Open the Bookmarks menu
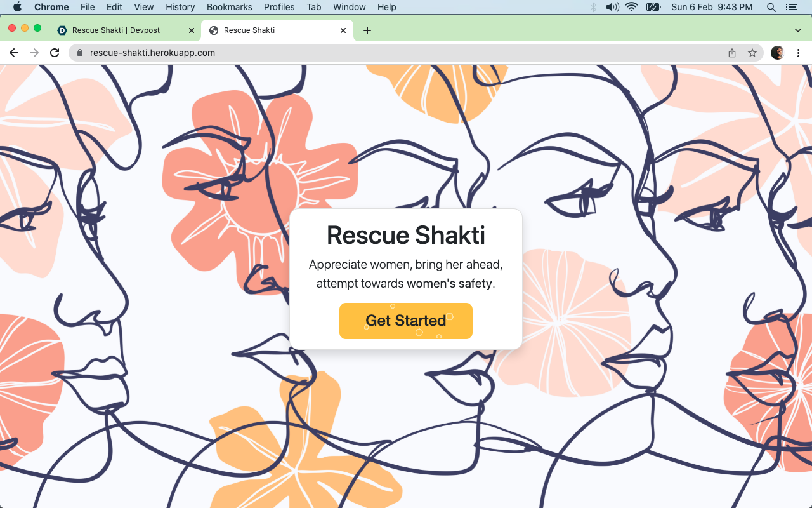The width and height of the screenshot is (812, 508). 229,7
